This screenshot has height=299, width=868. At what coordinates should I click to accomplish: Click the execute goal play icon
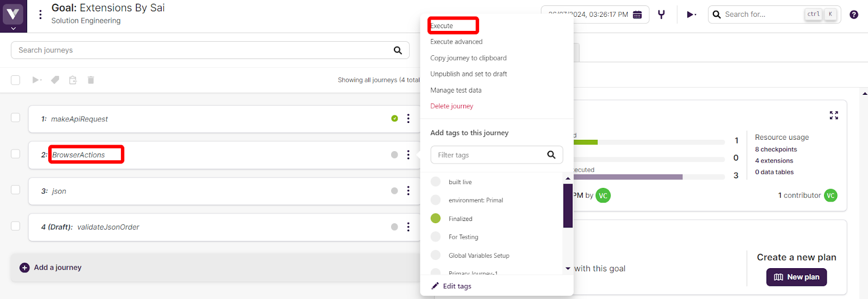691,15
